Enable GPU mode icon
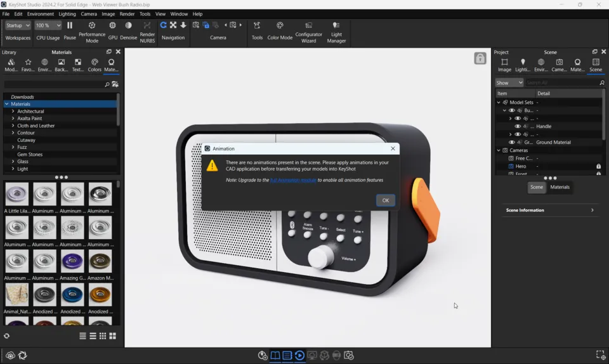Image resolution: width=609 pixels, height=364 pixels. click(x=113, y=25)
